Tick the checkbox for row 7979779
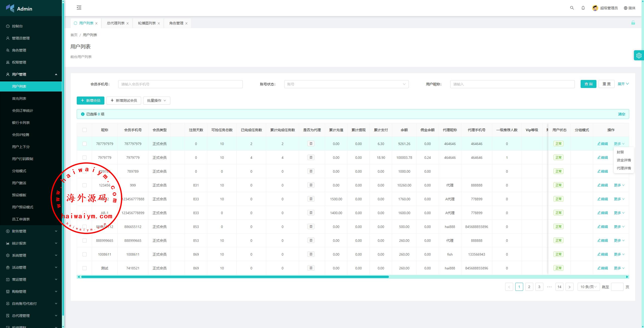 pyautogui.click(x=85, y=158)
